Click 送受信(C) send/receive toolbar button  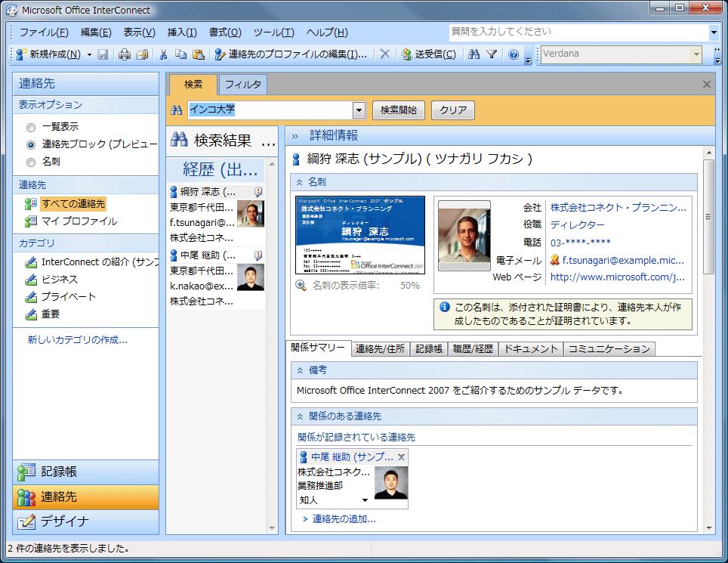pos(429,54)
